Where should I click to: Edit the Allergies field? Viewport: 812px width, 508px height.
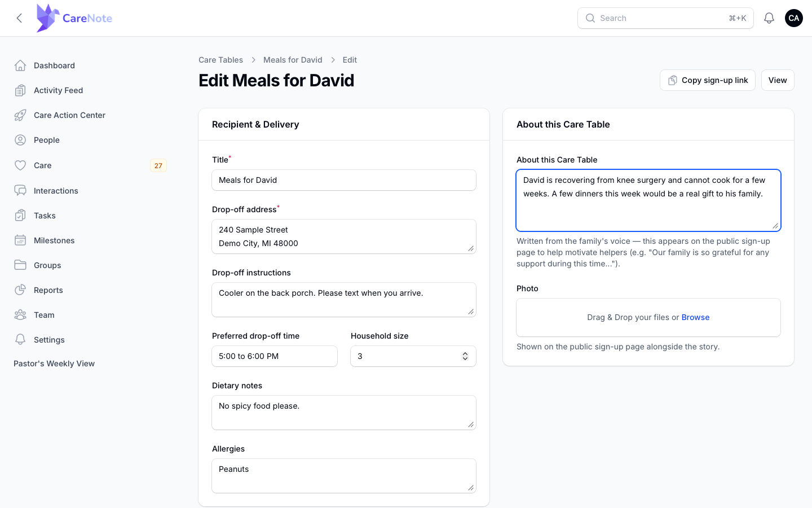(344, 476)
